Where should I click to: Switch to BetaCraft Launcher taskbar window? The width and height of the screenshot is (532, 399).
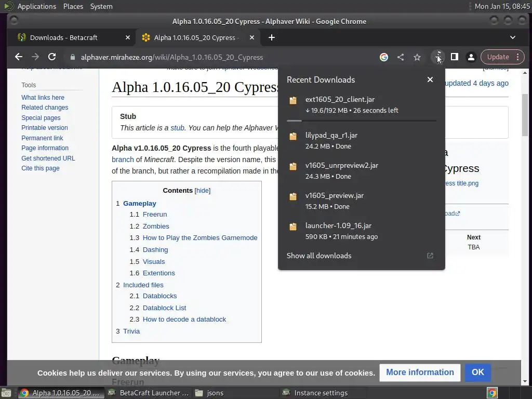click(148, 393)
